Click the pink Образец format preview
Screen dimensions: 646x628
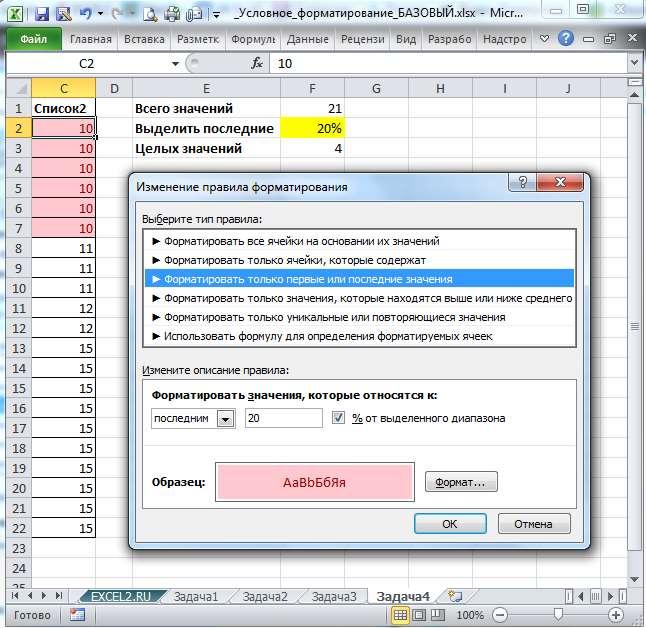[x=315, y=482]
